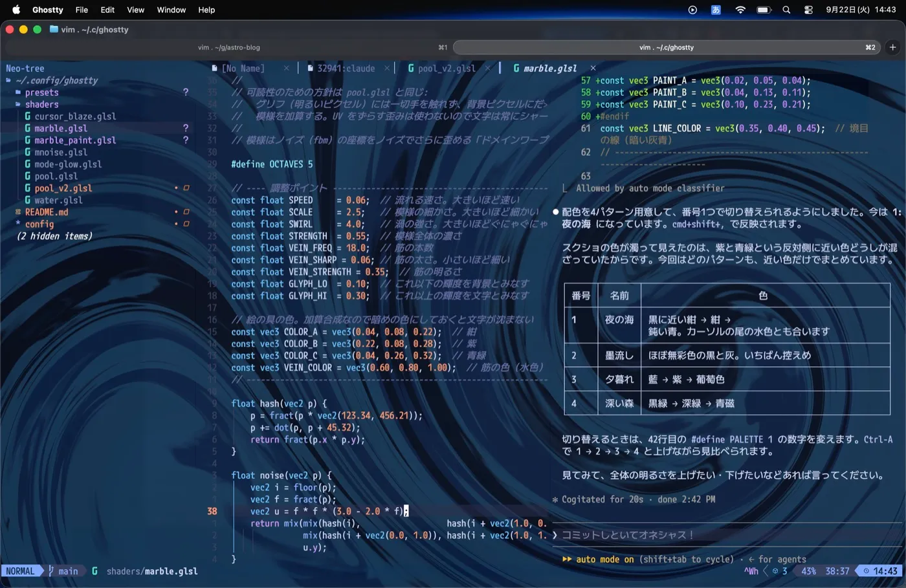Open marble.glsl from the Neo-tree sidebar

point(61,128)
